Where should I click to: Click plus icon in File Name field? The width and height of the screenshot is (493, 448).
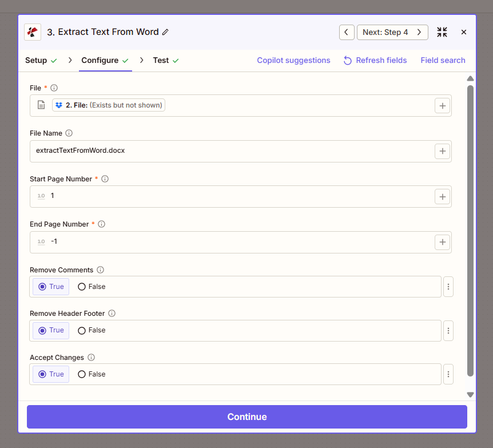pos(442,151)
